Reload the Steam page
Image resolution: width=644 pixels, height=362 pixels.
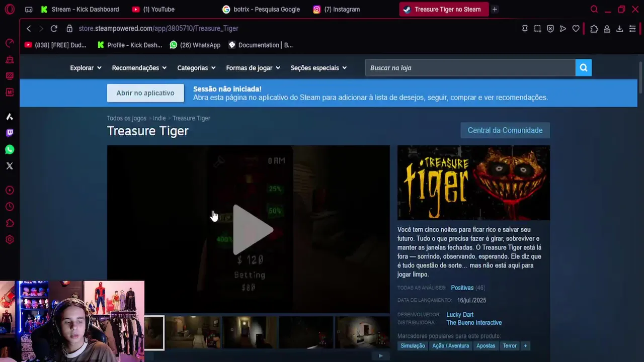point(54,29)
